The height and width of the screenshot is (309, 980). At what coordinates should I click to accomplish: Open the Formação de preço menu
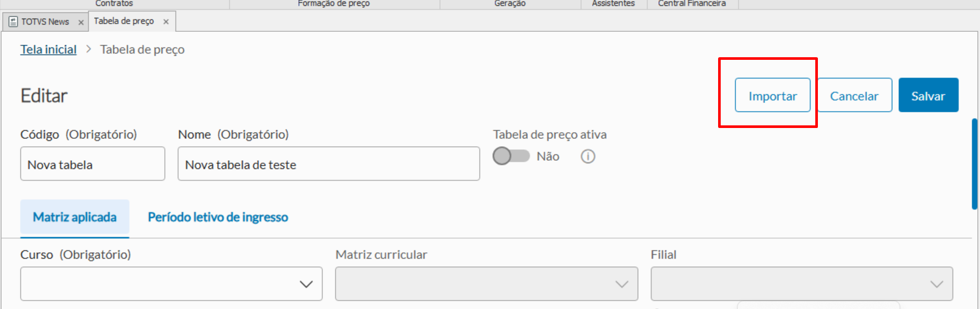pos(334,4)
